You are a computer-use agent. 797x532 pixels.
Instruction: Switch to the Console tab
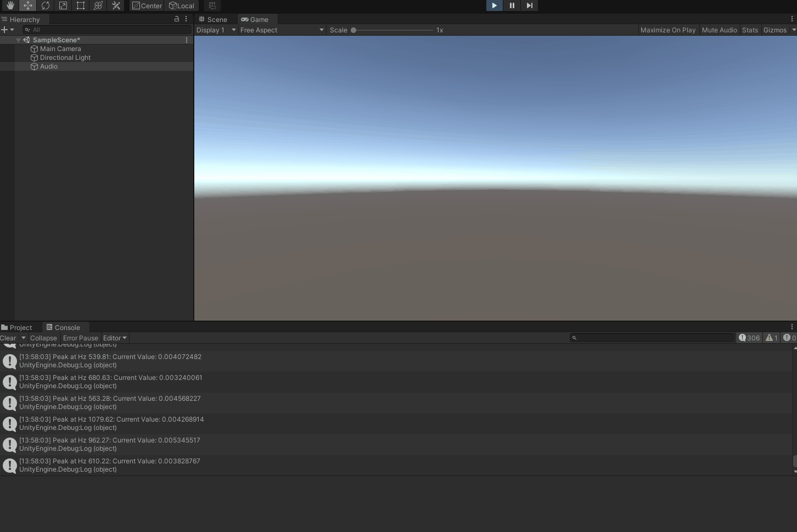pos(63,328)
